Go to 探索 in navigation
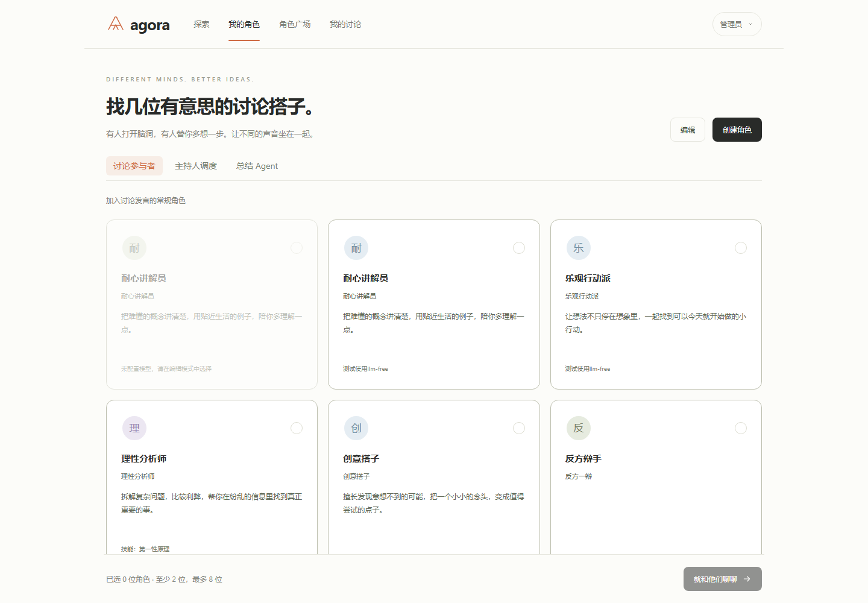 tap(201, 24)
